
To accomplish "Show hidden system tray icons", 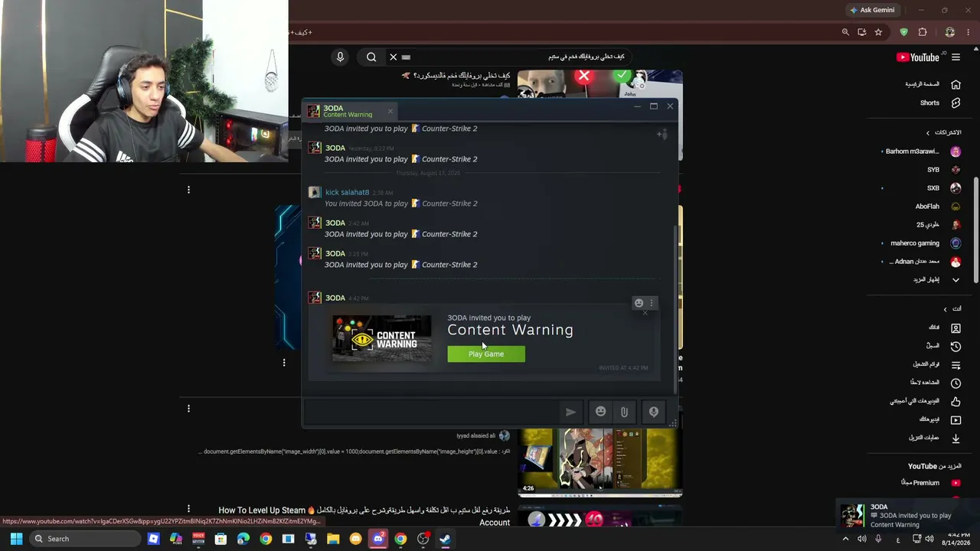I will tap(845, 539).
